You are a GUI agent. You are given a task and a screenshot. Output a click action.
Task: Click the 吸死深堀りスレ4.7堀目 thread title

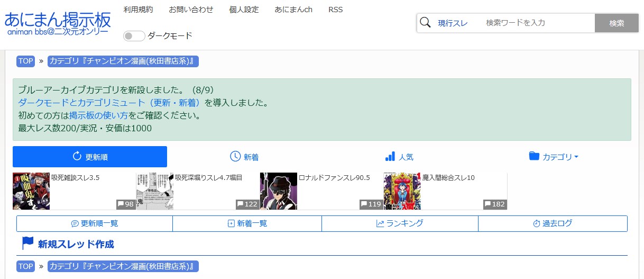coord(209,178)
